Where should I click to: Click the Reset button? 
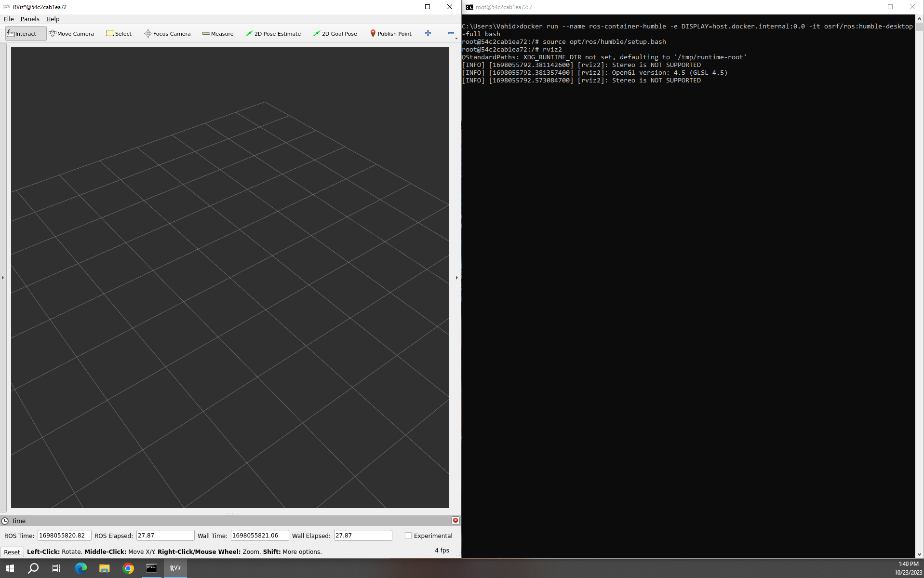pyautogui.click(x=12, y=552)
